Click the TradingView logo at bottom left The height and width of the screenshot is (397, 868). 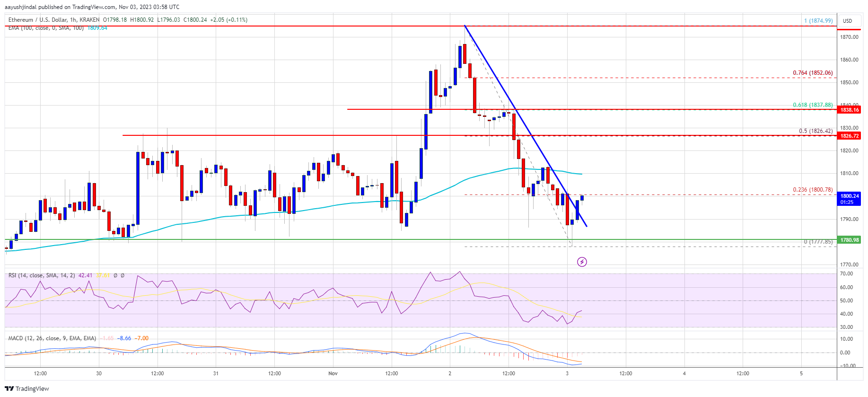point(27,388)
